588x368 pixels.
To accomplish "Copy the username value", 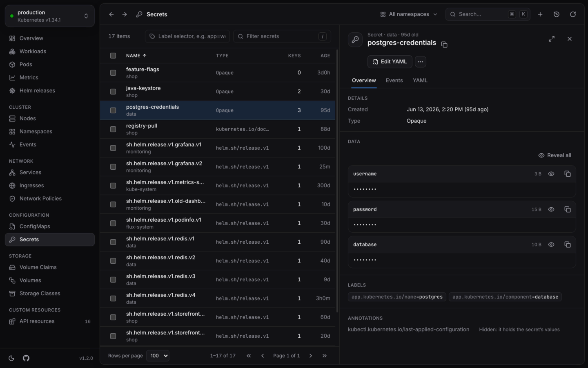I will [x=567, y=174].
